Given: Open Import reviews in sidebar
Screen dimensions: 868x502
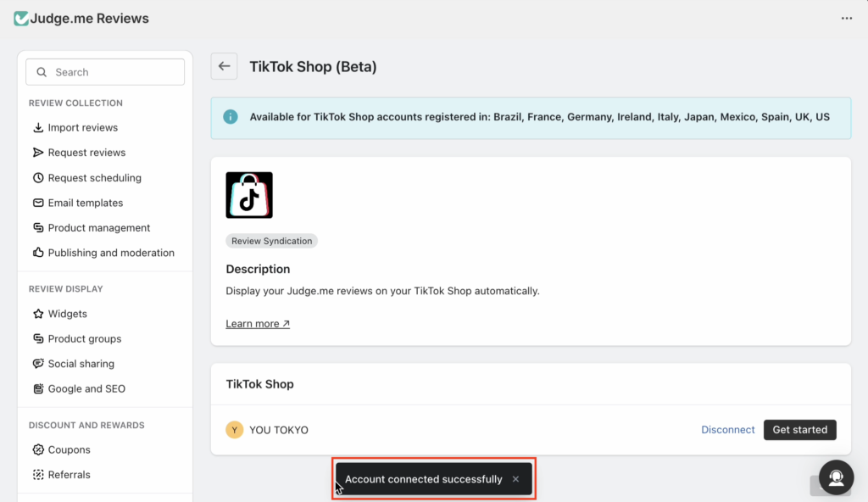Looking at the screenshot, I should (x=82, y=128).
